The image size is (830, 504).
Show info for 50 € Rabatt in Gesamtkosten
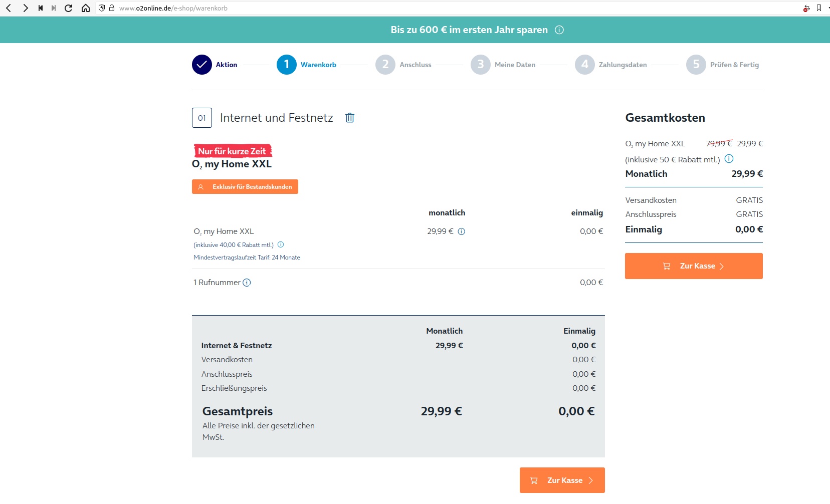(x=729, y=159)
